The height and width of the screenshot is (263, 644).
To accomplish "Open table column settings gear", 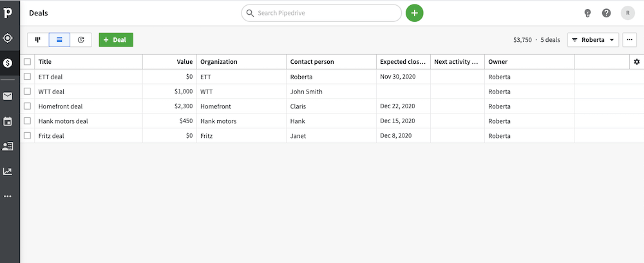I will point(637,62).
